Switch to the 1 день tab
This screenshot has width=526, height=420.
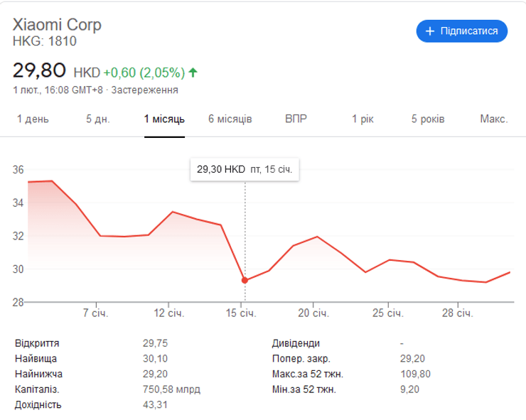coord(33,119)
